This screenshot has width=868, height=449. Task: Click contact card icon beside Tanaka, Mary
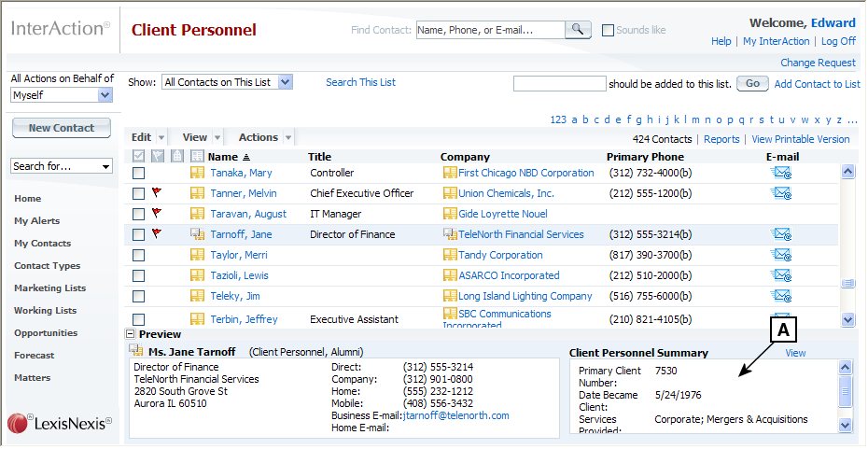pos(197,174)
